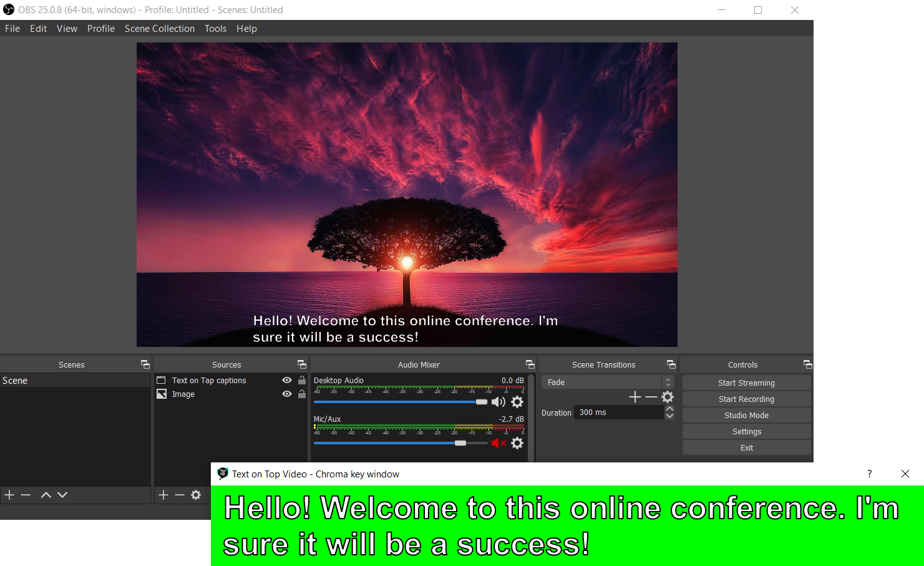Click the Desktop Audio label
Image resolution: width=924 pixels, height=566 pixels.
pyautogui.click(x=339, y=380)
